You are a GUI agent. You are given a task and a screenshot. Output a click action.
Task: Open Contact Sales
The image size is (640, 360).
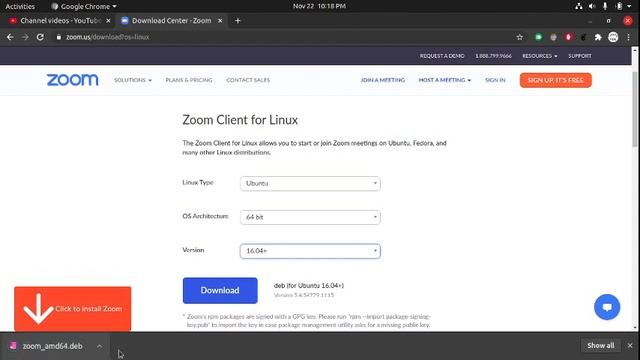[248, 80]
